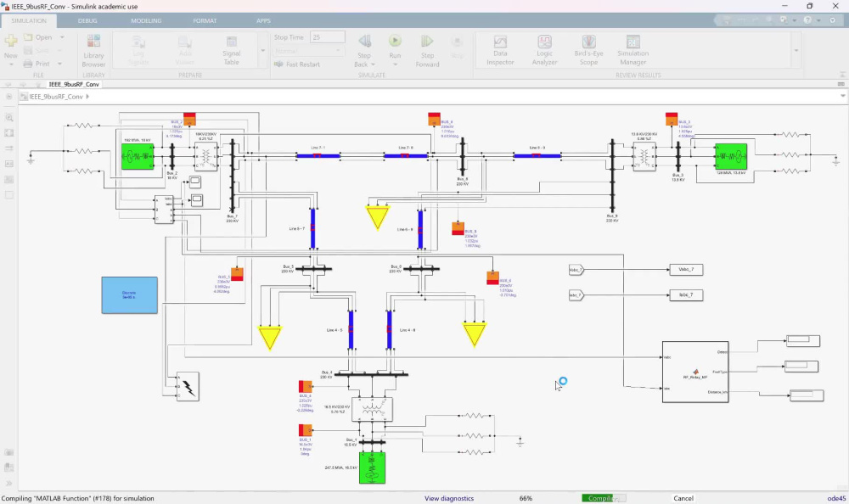Screen dimensions: 849x504
Task: Open the Simulation Manager
Action: click(633, 51)
